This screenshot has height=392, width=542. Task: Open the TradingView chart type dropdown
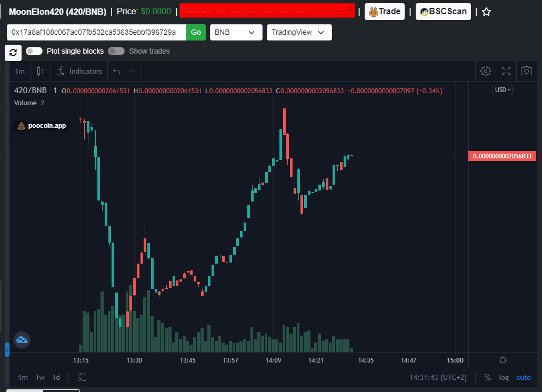[x=299, y=32]
